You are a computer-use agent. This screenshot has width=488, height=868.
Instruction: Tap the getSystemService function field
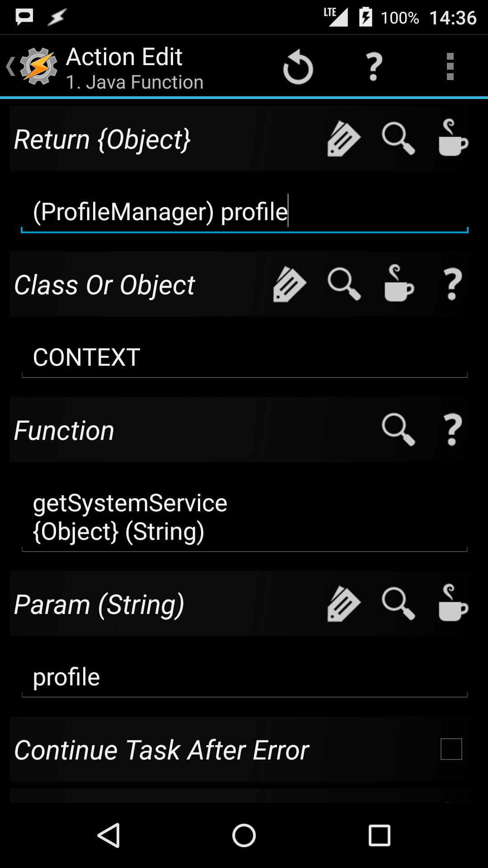click(x=244, y=517)
